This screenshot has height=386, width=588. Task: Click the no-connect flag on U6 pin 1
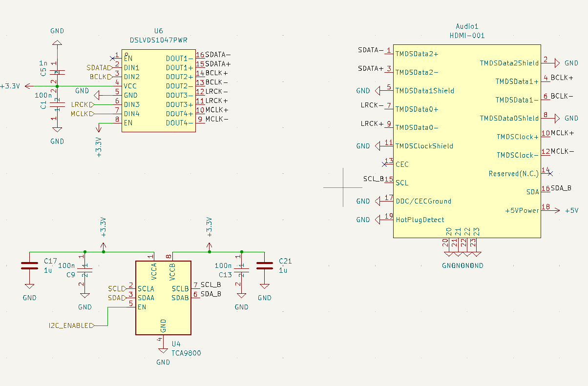(113, 58)
